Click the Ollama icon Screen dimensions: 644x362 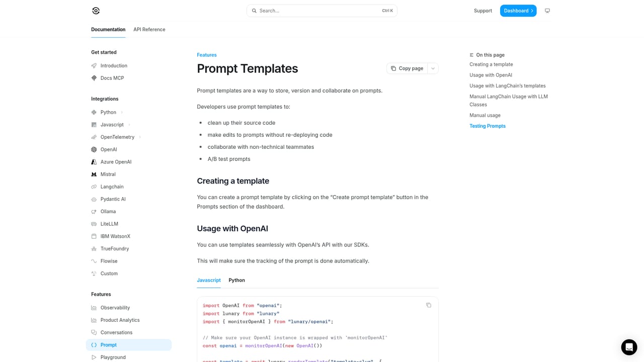(x=94, y=212)
